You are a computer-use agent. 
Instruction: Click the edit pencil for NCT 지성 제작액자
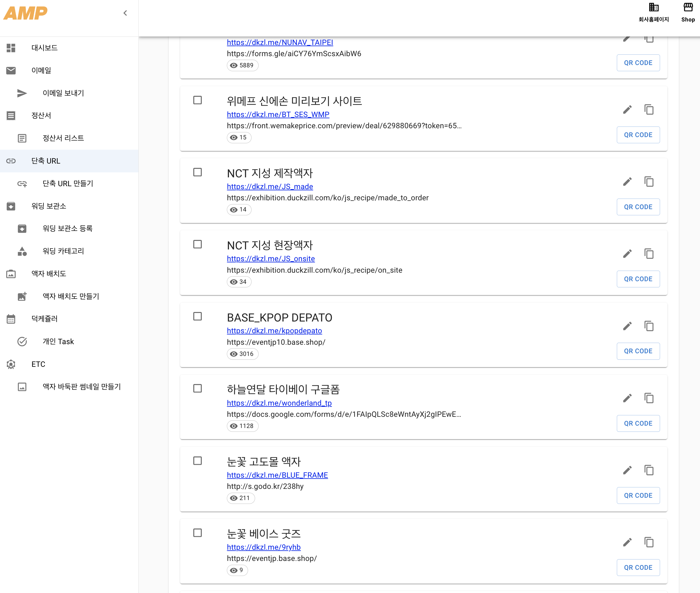pos(627,182)
